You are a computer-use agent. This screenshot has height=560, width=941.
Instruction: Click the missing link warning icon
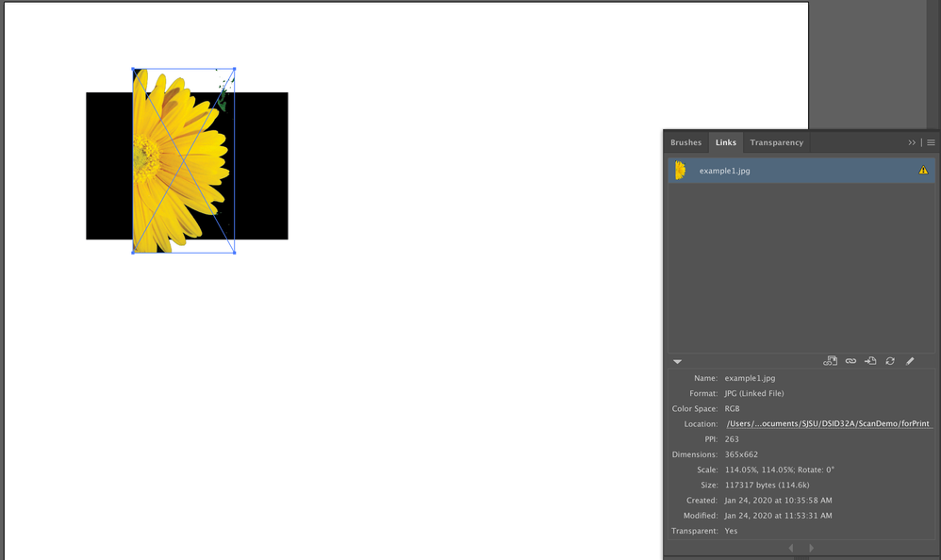923,171
